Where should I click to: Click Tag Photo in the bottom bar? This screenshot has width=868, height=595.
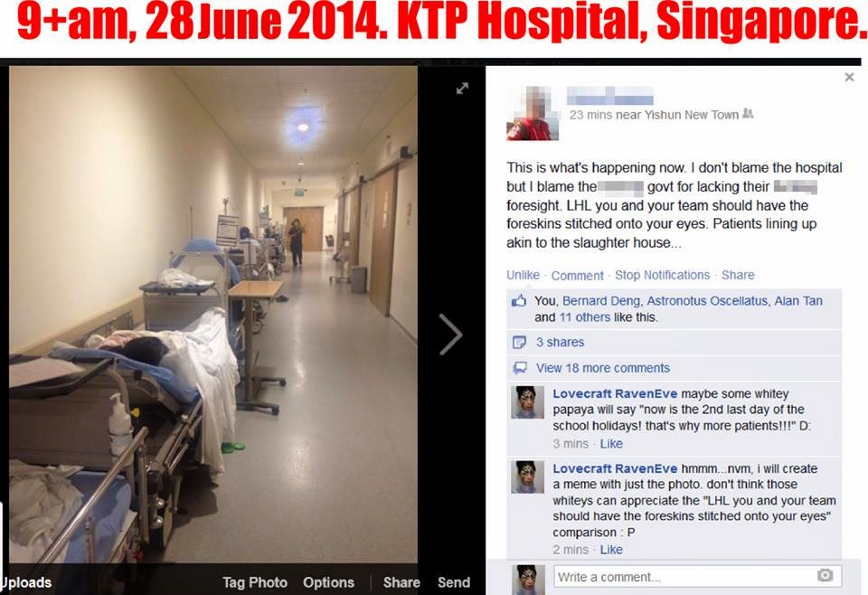[255, 582]
